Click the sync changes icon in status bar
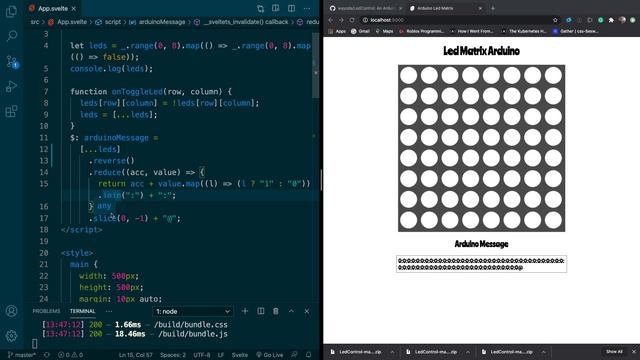The width and height of the screenshot is (640, 360). click(x=47, y=355)
